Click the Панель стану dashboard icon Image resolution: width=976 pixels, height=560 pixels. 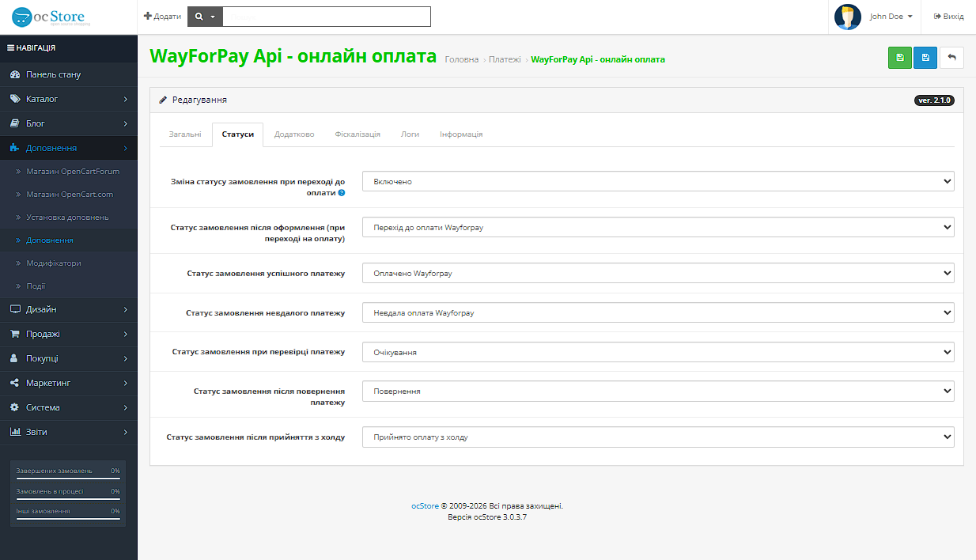14,74
